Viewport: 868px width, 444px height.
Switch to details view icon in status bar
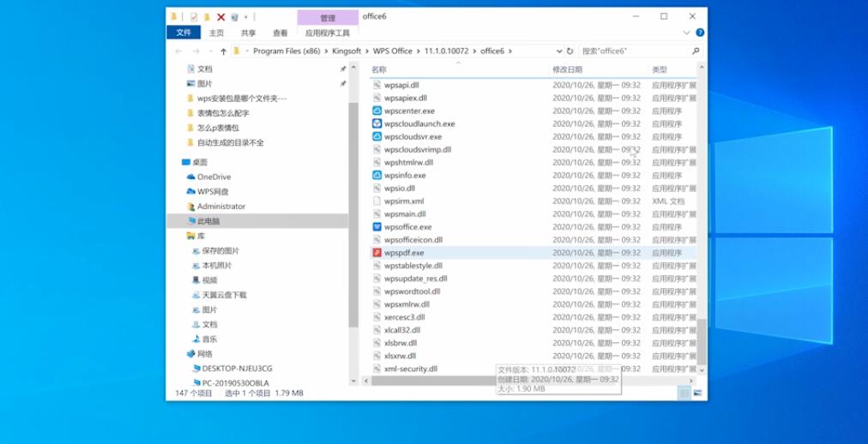(684, 393)
